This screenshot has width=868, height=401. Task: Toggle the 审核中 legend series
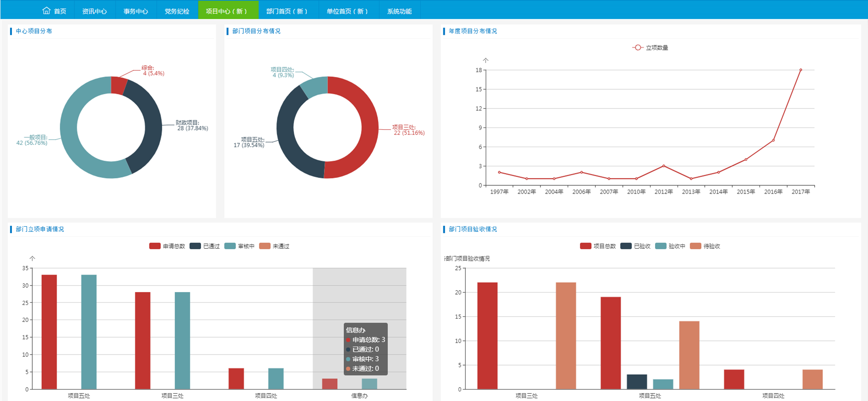point(240,246)
